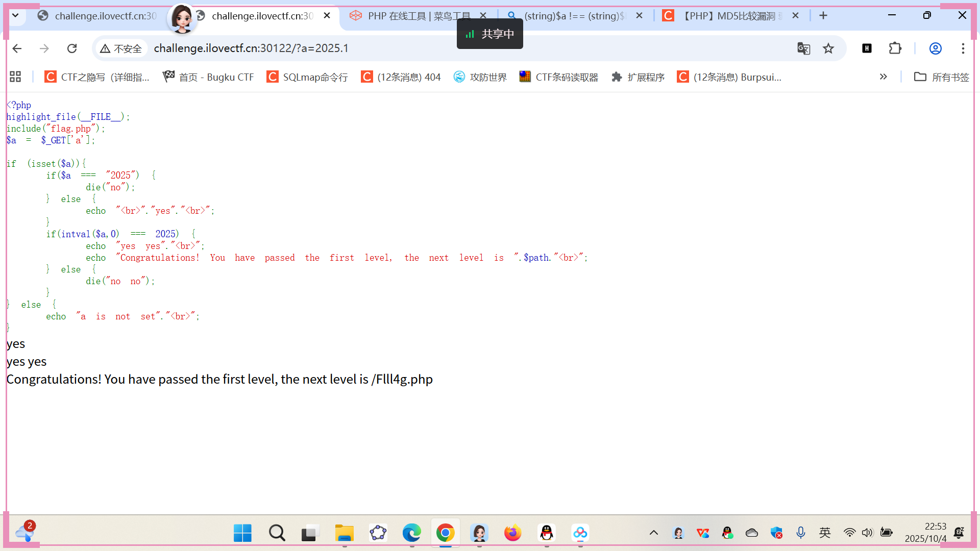The image size is (980, 551).
Task: Expand the tab search dropdown arrow
Action: tap(15, 16)
